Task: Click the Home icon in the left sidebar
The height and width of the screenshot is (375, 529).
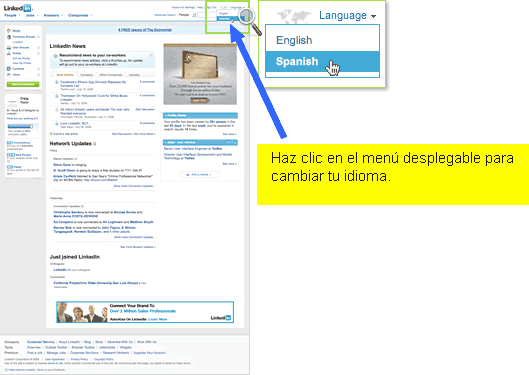Action: [9, 31]
